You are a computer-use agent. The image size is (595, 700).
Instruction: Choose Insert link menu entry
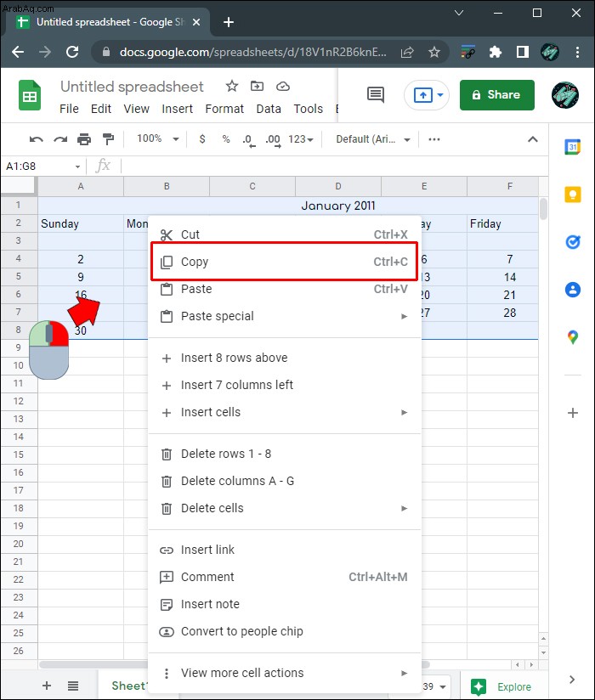pos(285,550)
